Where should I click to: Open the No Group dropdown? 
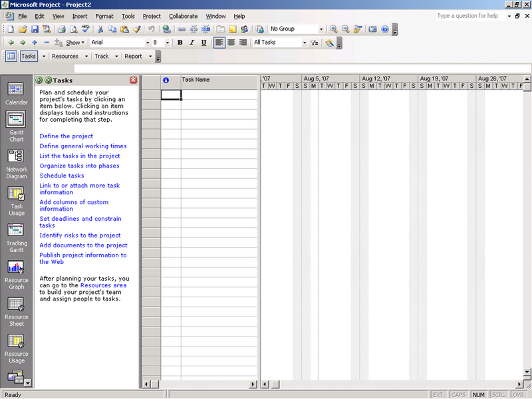(321, 29)
